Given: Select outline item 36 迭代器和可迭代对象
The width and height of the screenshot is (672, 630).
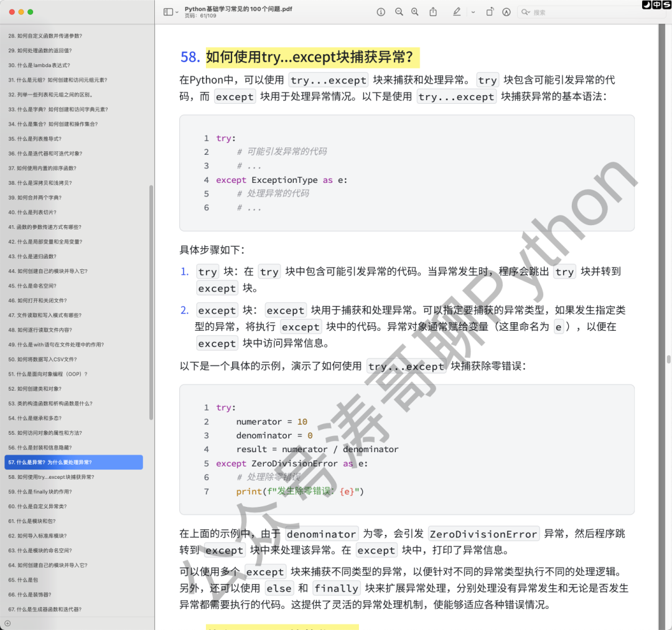Looking at the screenshot, I should (45, 154).
